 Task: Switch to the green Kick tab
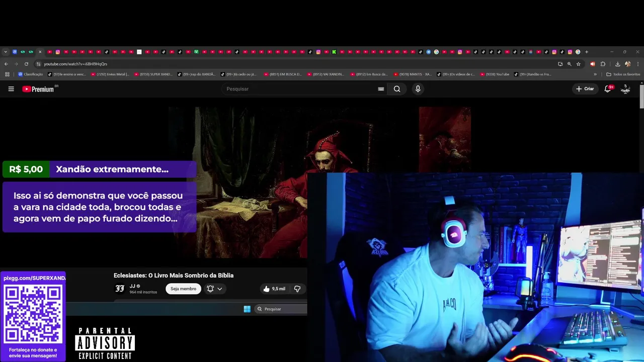[x=334, y=52]
